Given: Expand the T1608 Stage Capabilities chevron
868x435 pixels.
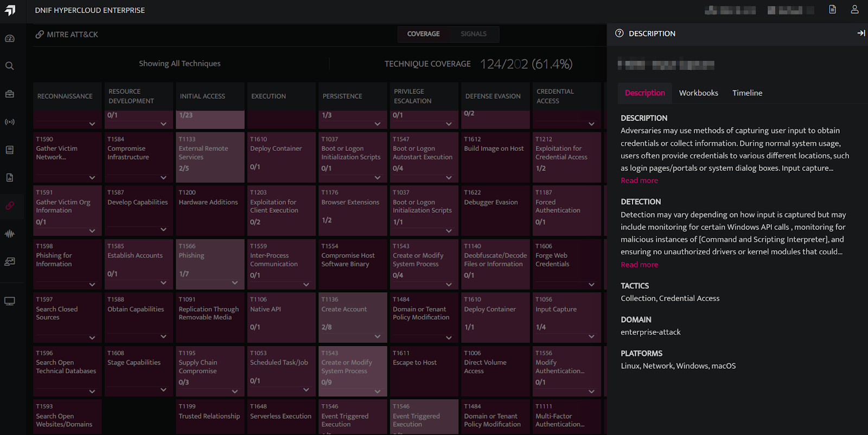Looking at the screenshot, I should [163, 389].
